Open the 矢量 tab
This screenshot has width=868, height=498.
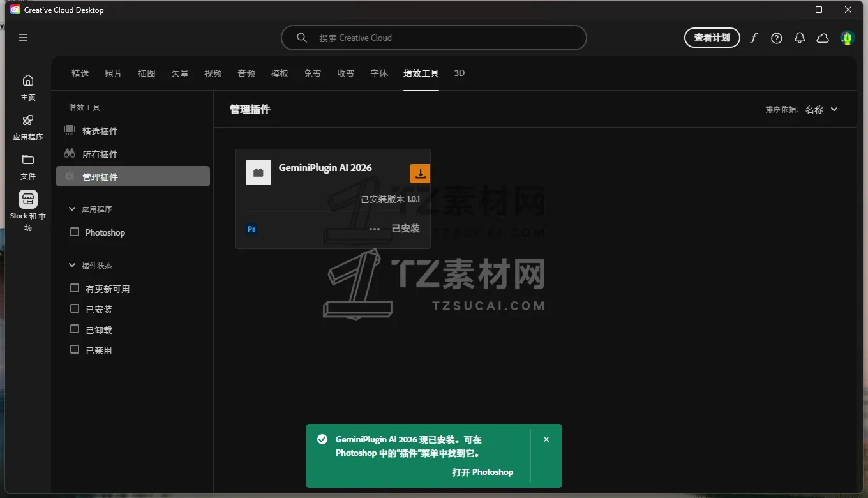(180, 73)
